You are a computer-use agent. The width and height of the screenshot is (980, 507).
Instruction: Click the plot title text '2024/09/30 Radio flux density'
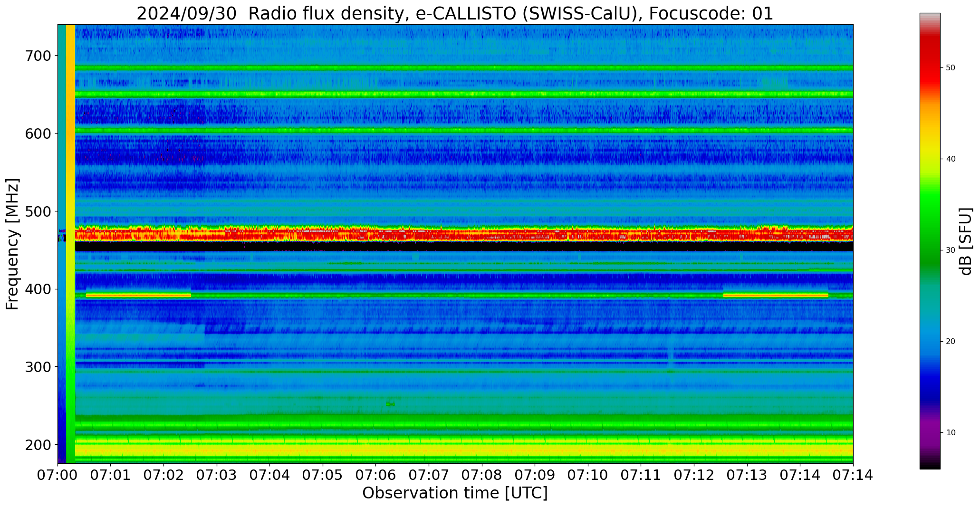pyautogui.click(x=269, y=14)
